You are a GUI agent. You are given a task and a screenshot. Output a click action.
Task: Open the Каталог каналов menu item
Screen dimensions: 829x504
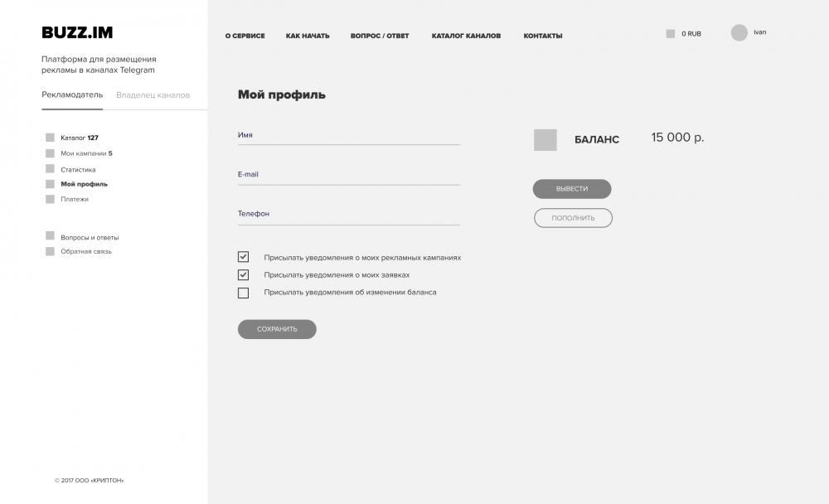point(466,36)
